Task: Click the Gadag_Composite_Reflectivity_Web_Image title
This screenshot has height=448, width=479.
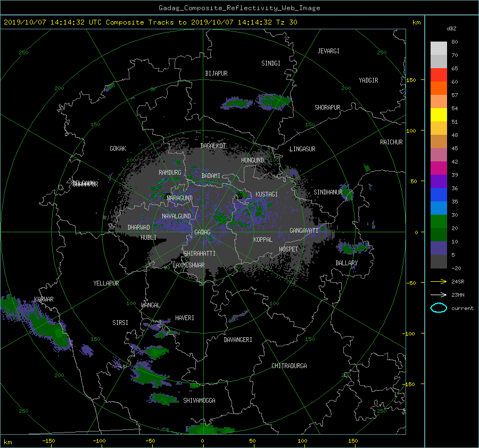Action: click(239, 8)
